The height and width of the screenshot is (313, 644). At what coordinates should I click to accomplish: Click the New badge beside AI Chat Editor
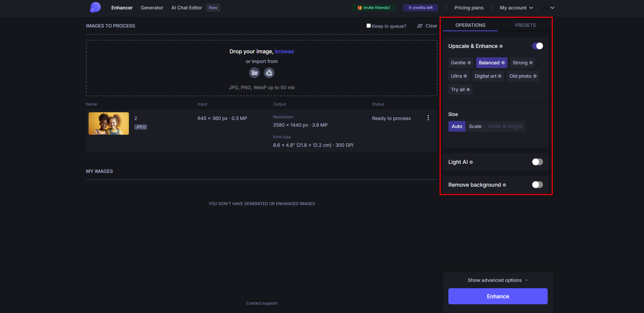tap(213, 8)
